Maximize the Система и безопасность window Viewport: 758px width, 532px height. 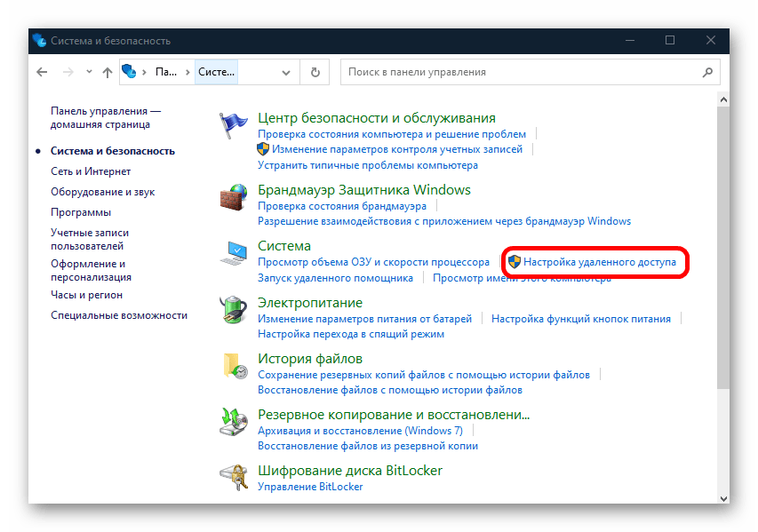tap(669, 40)
